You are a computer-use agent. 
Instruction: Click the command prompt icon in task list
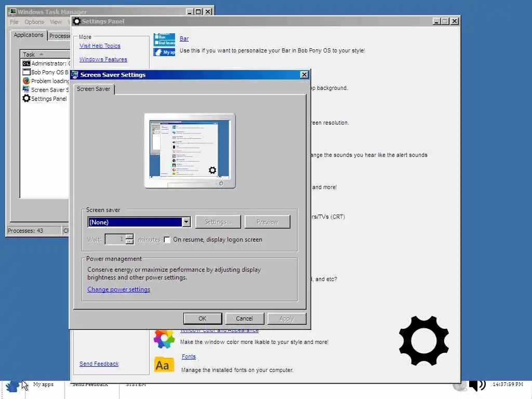point(26,63)
